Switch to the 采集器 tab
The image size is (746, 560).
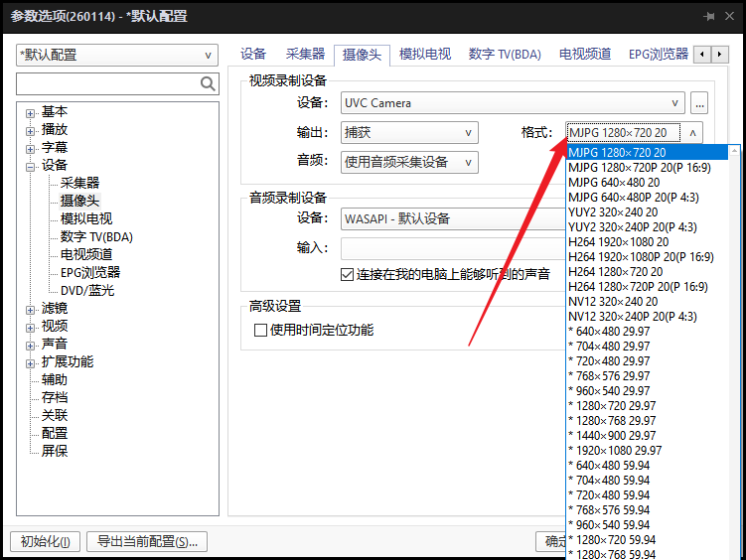coord(305,55)
